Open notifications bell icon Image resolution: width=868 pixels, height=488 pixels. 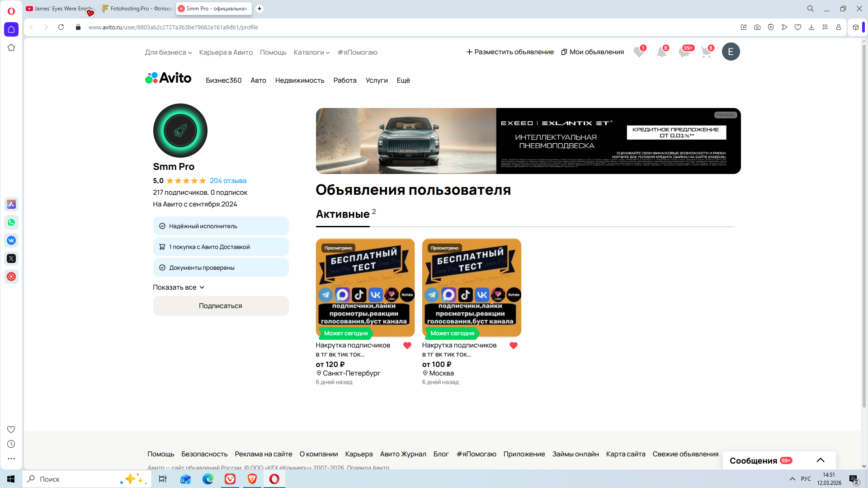(661, 52)
